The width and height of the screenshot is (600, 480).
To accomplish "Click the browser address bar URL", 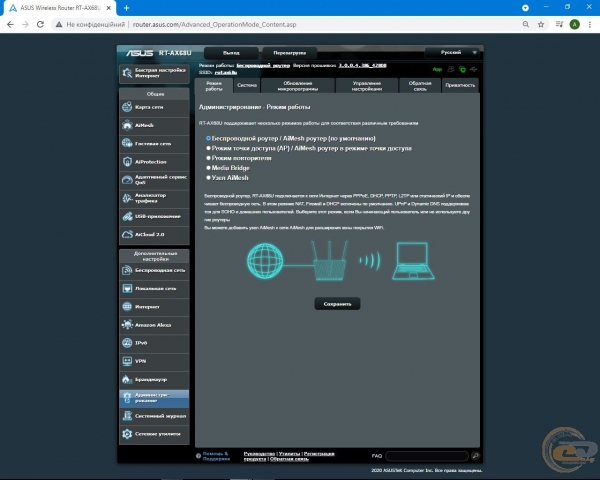I will (214, 24).
